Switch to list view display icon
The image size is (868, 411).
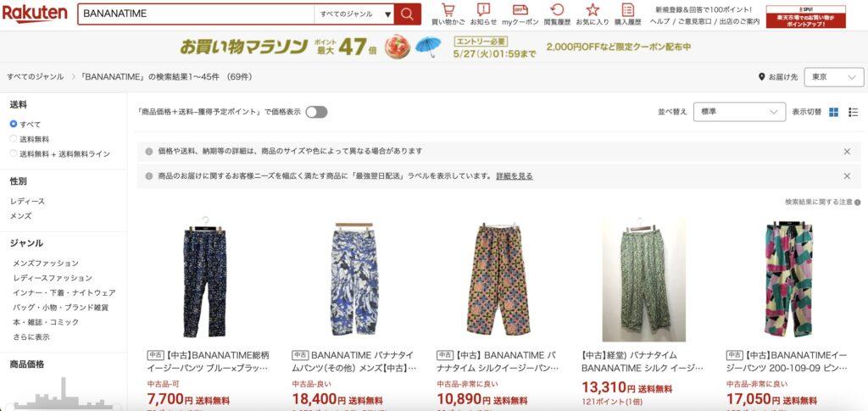(x=853, y=113)
